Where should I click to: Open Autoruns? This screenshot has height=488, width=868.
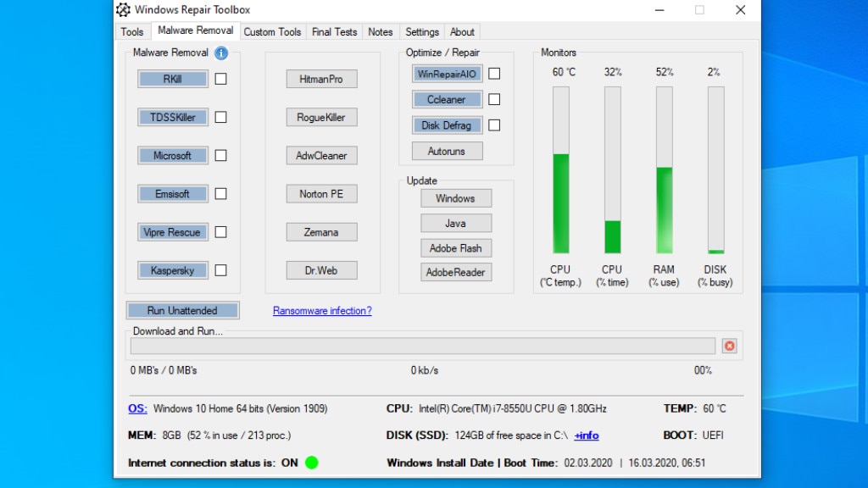tap(448, 151)
